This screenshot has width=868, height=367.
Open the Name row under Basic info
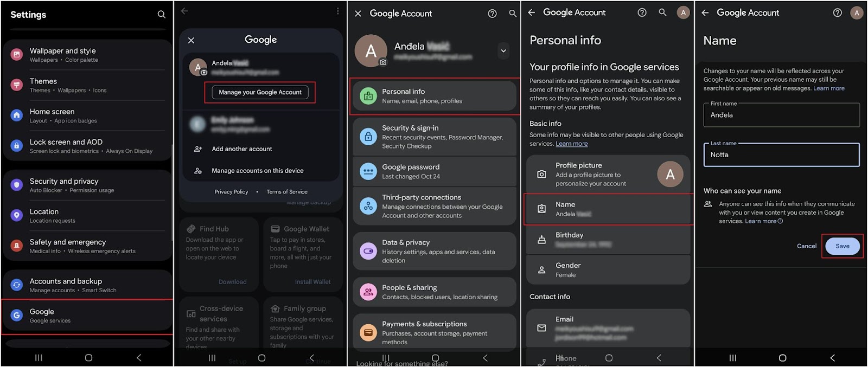(608, 209)
